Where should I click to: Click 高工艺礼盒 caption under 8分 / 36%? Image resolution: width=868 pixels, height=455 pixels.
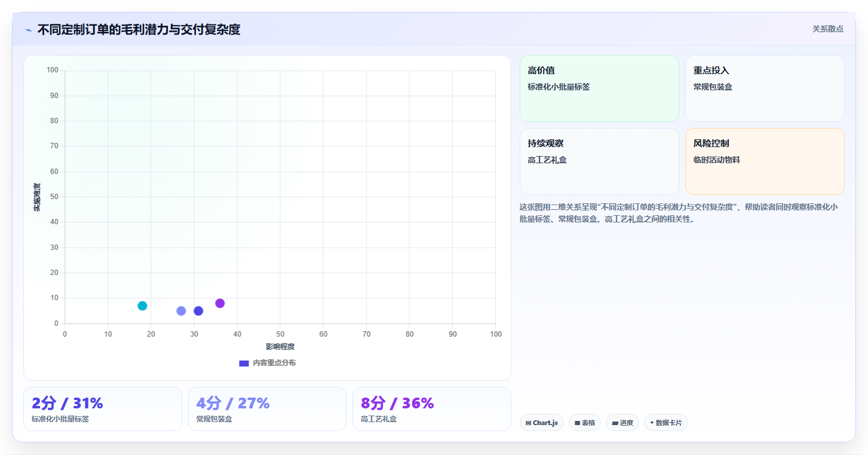(x=379, y=419)
